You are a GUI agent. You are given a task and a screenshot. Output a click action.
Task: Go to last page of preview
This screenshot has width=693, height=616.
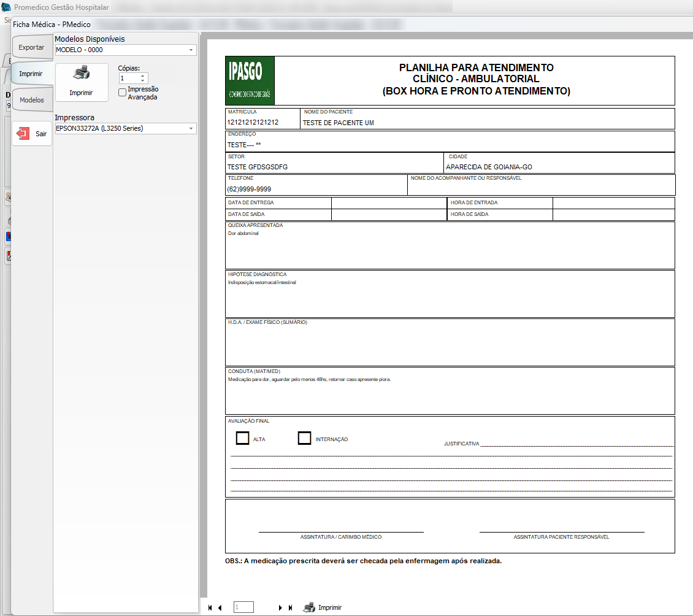point(290,607)
